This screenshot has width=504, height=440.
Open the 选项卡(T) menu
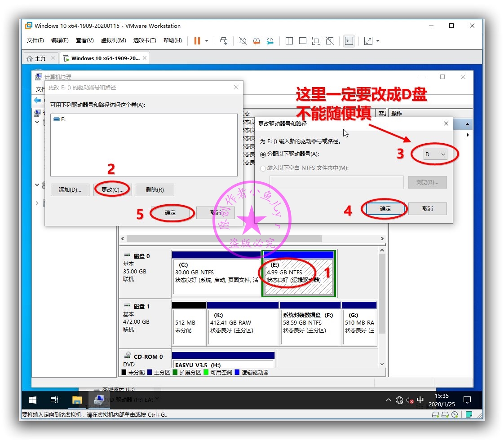point(145,40)
